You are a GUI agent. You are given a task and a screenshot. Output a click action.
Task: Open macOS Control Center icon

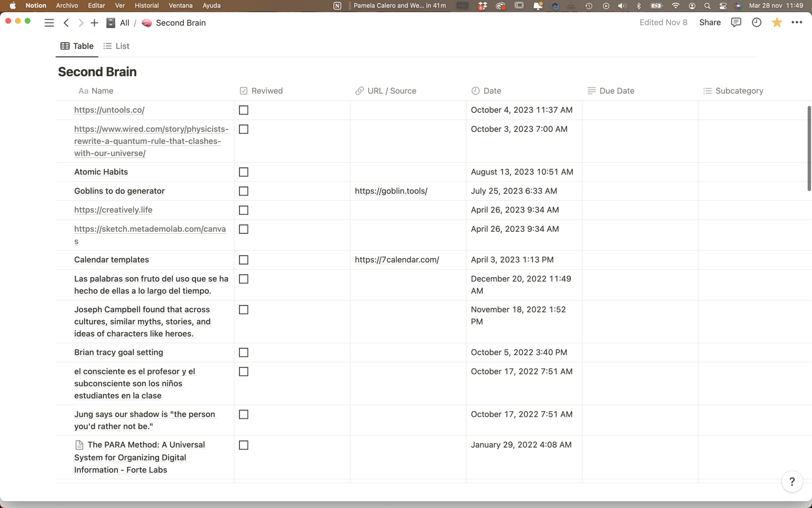coord(723,5)
